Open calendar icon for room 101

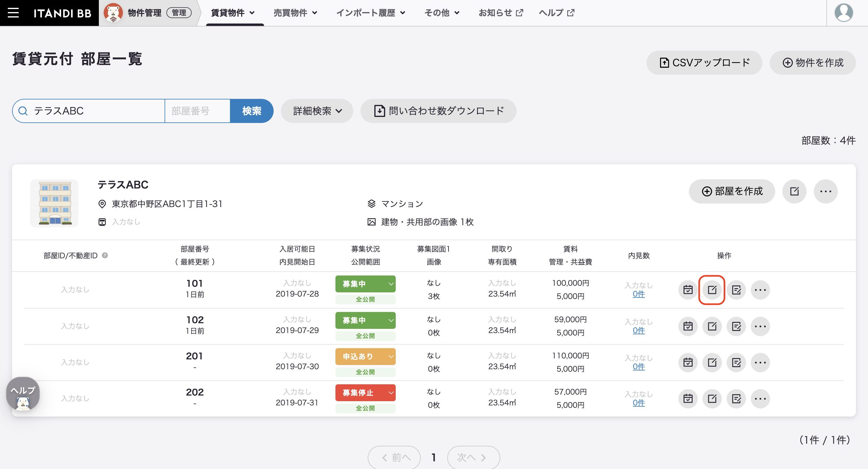688,290
